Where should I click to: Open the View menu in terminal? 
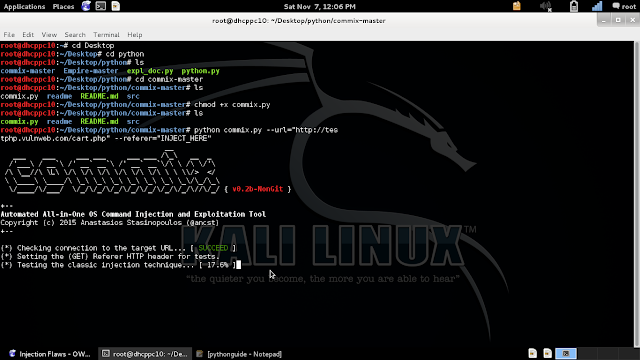click(49, 35)
